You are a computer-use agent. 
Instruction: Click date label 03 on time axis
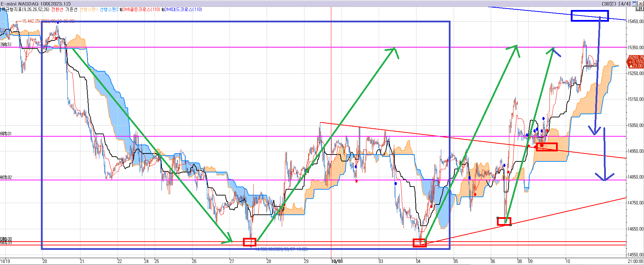point(381,261)
